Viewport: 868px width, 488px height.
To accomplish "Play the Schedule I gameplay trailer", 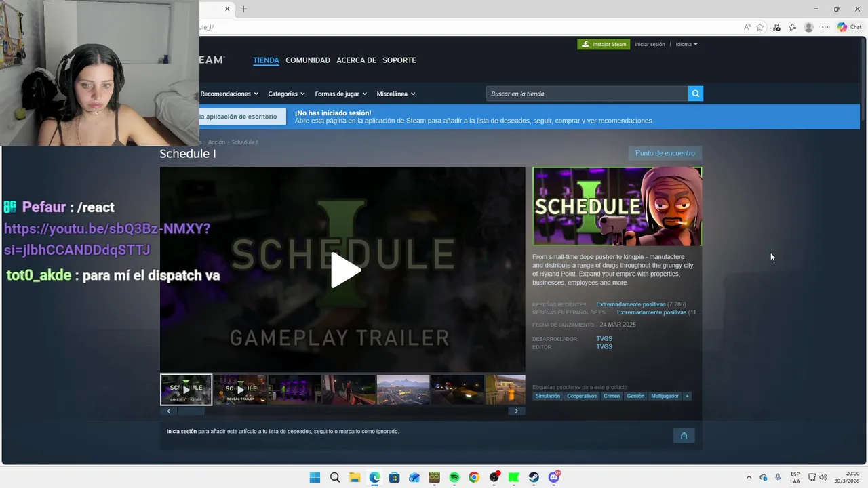I will point(346,270).
